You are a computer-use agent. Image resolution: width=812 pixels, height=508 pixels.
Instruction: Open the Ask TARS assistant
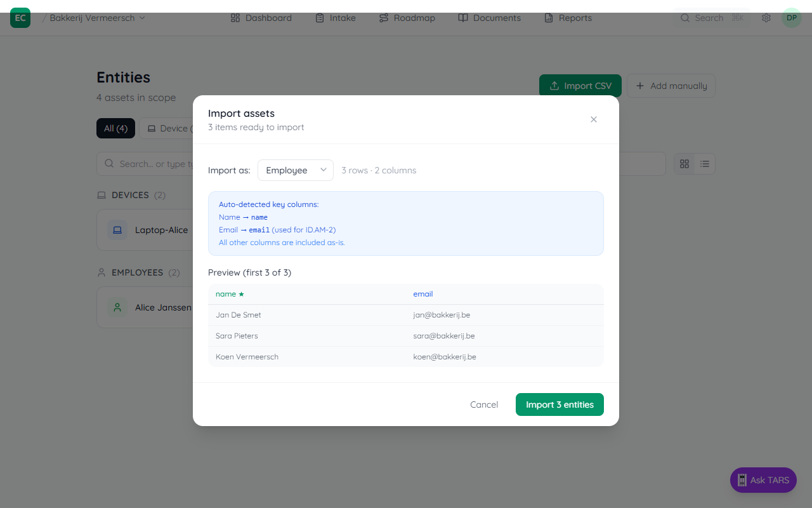tap(763, 480)
